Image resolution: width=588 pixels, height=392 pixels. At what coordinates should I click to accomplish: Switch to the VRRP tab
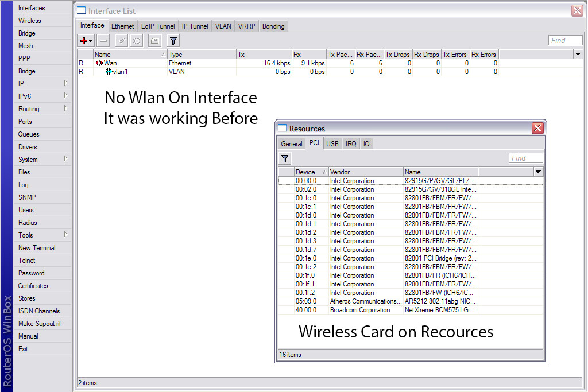click(246, 26)
